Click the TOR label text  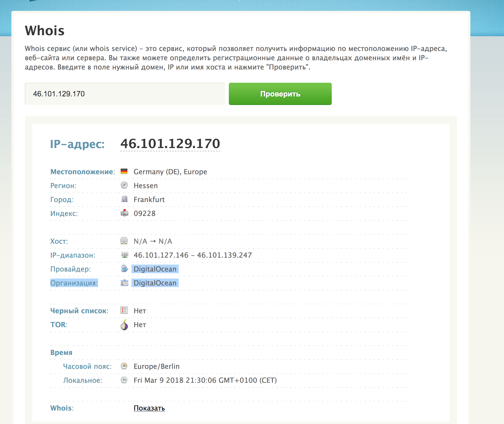coord(58,325)
